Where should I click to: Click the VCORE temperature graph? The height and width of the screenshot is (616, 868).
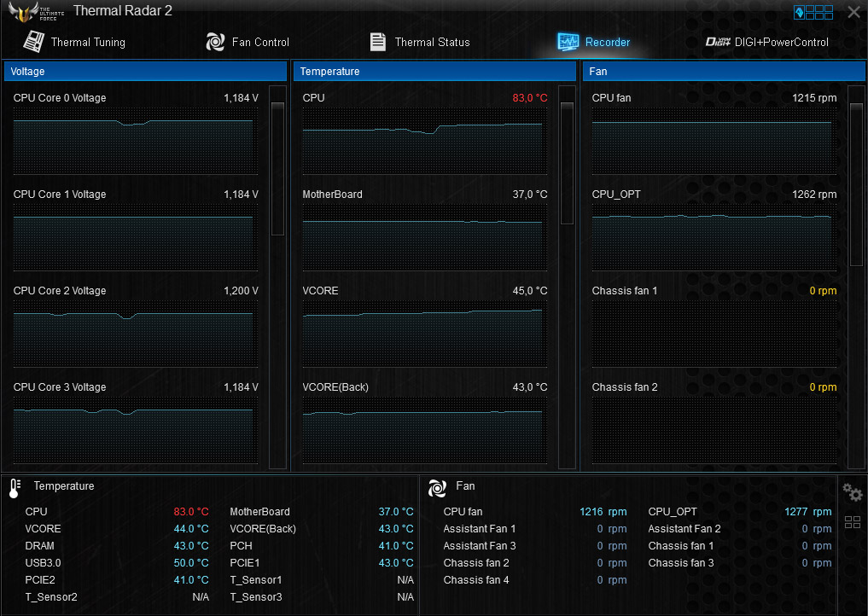coord(424,334)
